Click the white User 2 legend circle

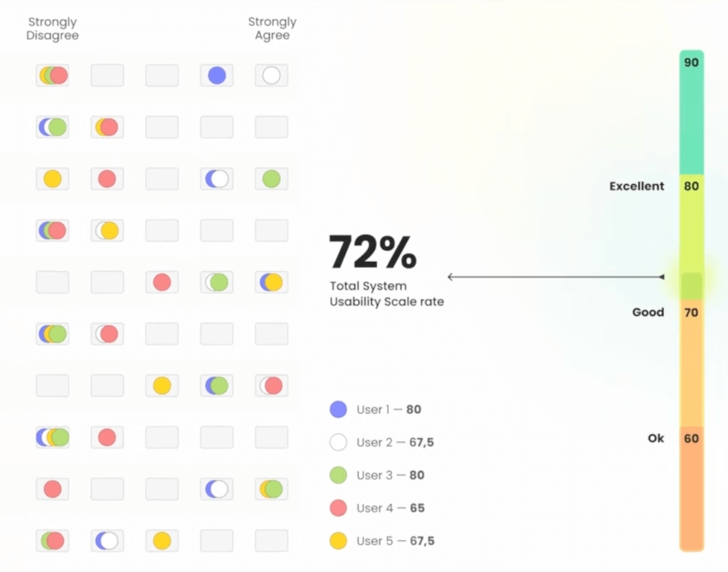click(x=339, y=443)
